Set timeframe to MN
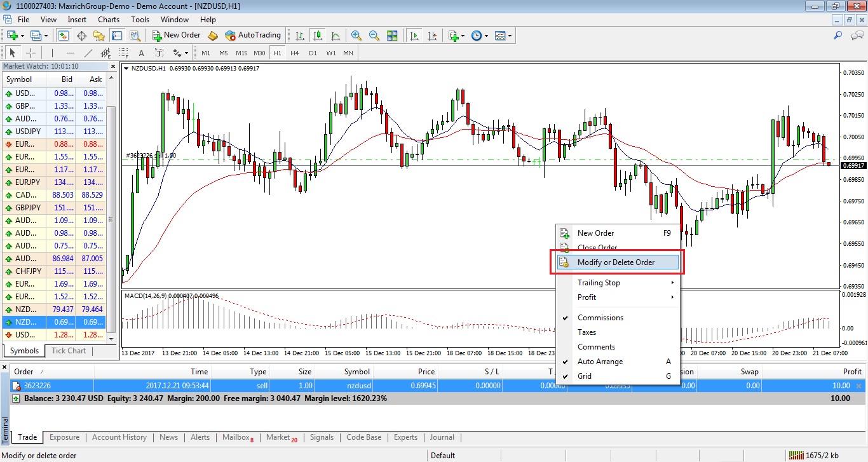Image resolution: width=868 pixels, height=462 pixels. tap(348, 53)
